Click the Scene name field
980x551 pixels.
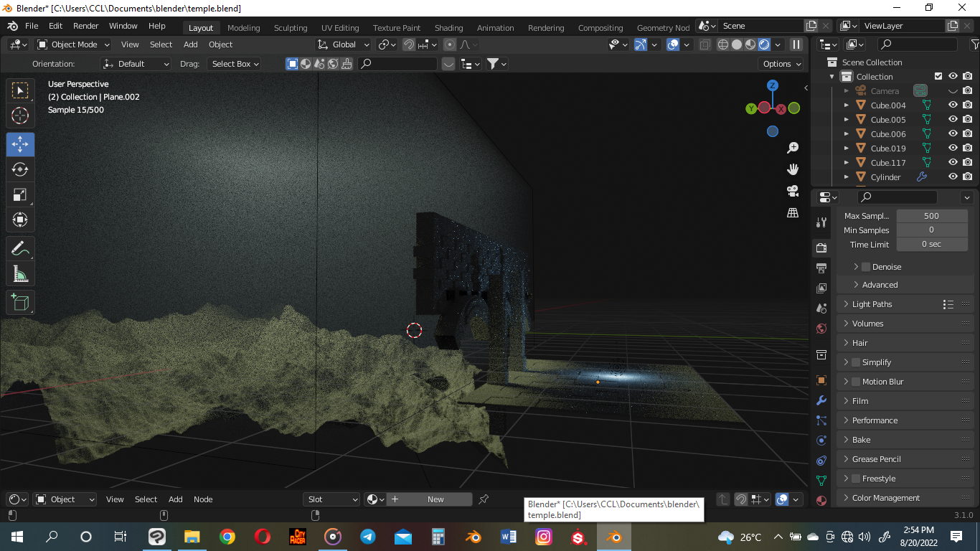[761, 26]
